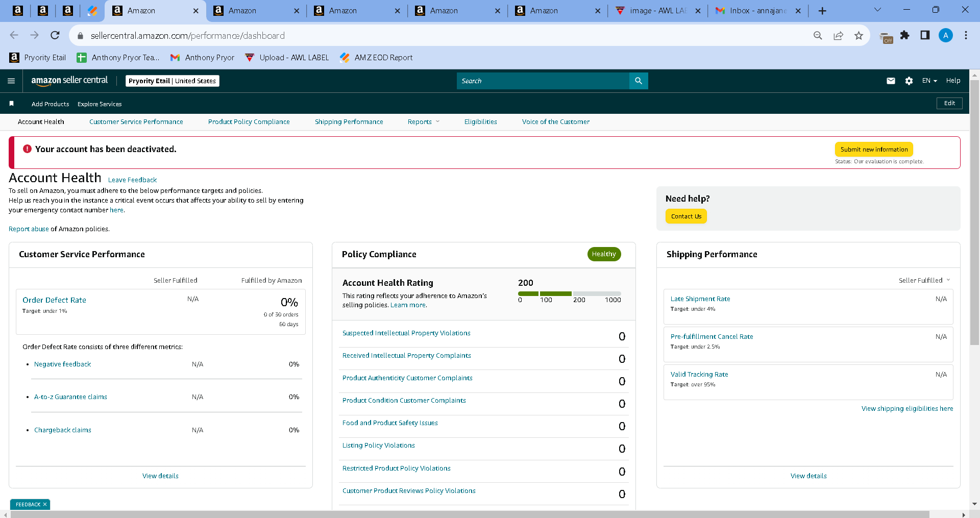The image size is (980, 518).
Task: Open the Upload - AWL LABEL bookmark
Action: click(287, 58)
